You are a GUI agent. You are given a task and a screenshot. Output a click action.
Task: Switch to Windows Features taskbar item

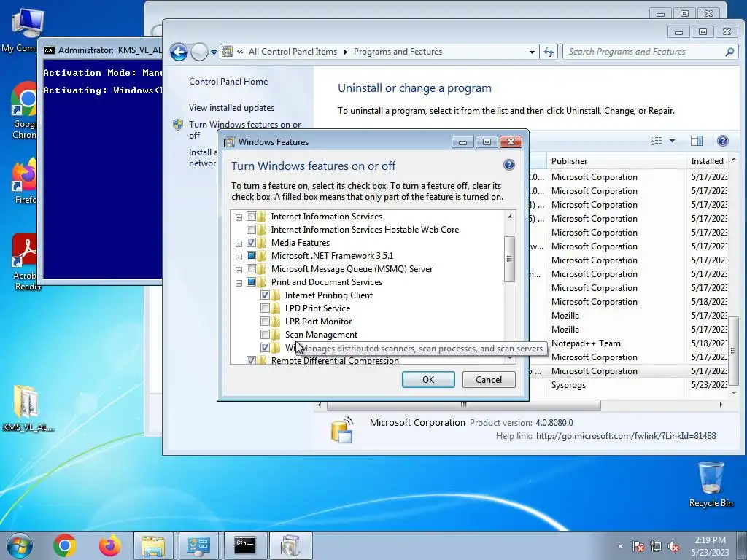pos(290,545)
